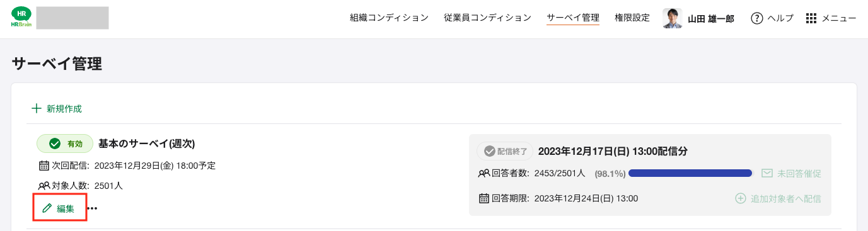Switch to 従業員コンディション tab

tap(487, 18)
